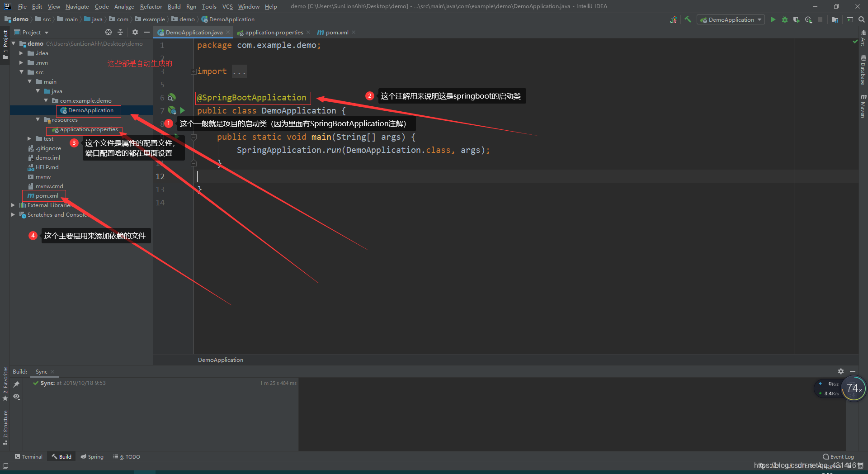The image size is (868, 474).
Task: Click the pin icon in Build panel
Action: coord(16,384)
